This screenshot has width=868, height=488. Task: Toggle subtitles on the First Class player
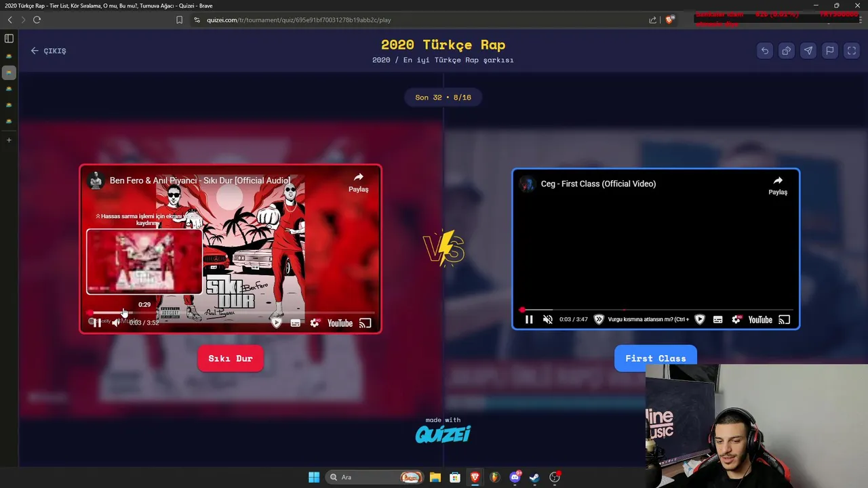click(718, 320)
